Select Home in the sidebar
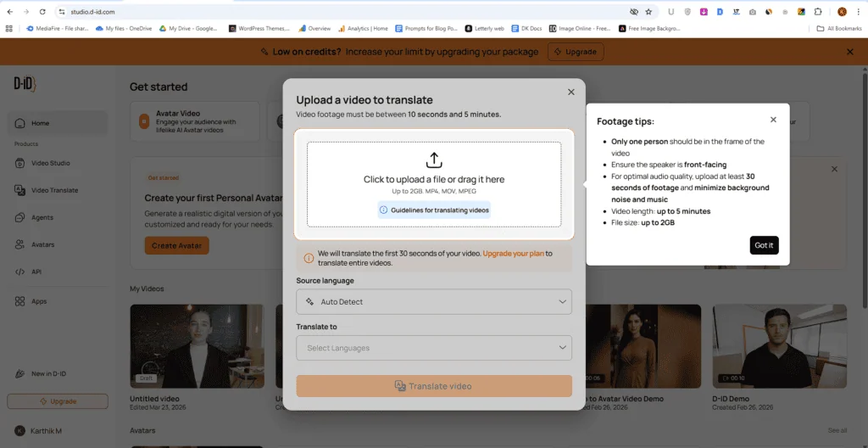The image size is (868, 448). click(x=58, y=123)
